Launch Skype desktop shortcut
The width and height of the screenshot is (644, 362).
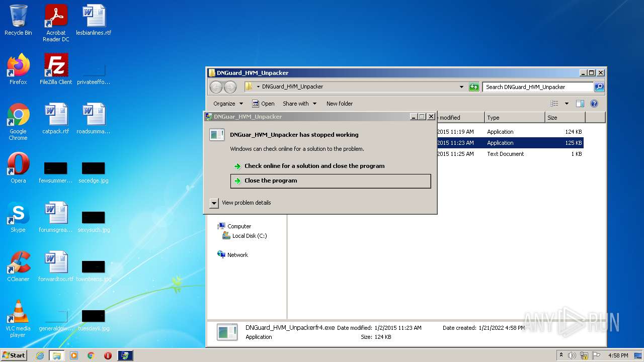[18, 217]
